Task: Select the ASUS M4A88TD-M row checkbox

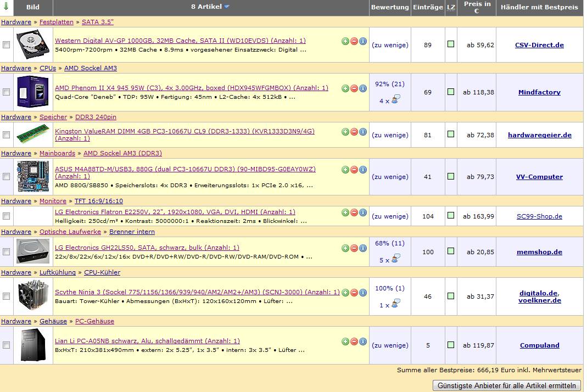Action: point(7,176)
